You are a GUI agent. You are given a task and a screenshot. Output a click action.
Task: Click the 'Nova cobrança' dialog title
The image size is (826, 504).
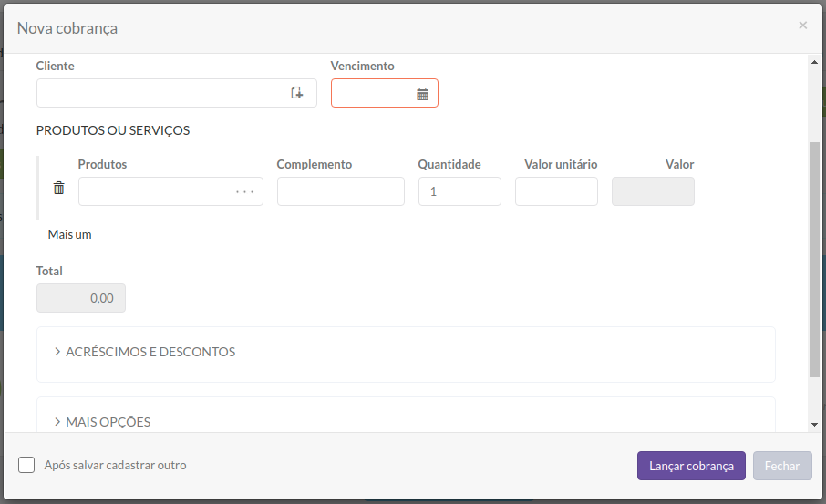coord(67,28)
